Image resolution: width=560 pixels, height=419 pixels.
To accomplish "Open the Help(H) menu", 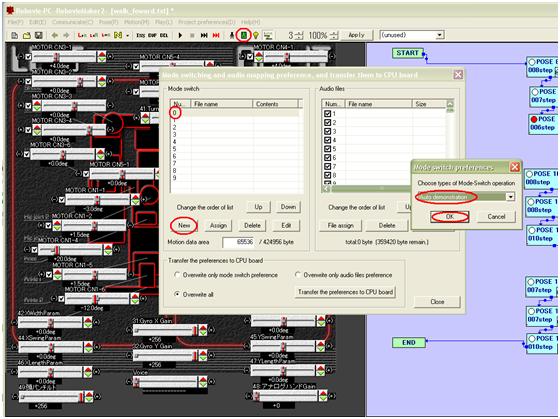I will click(251, 22).
